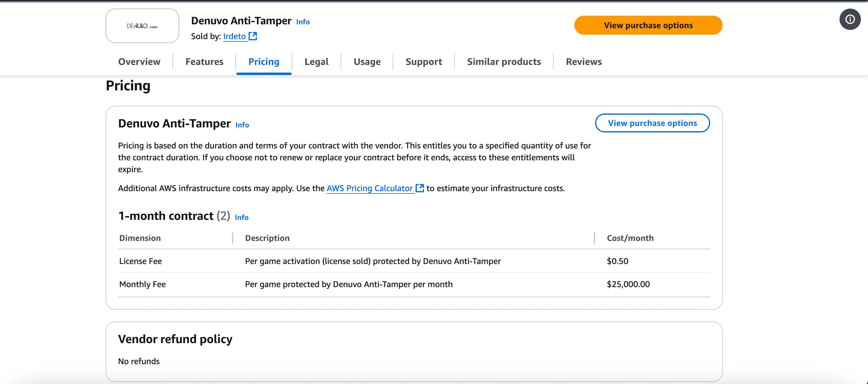Switch to the Overview tab

[139, 62]
